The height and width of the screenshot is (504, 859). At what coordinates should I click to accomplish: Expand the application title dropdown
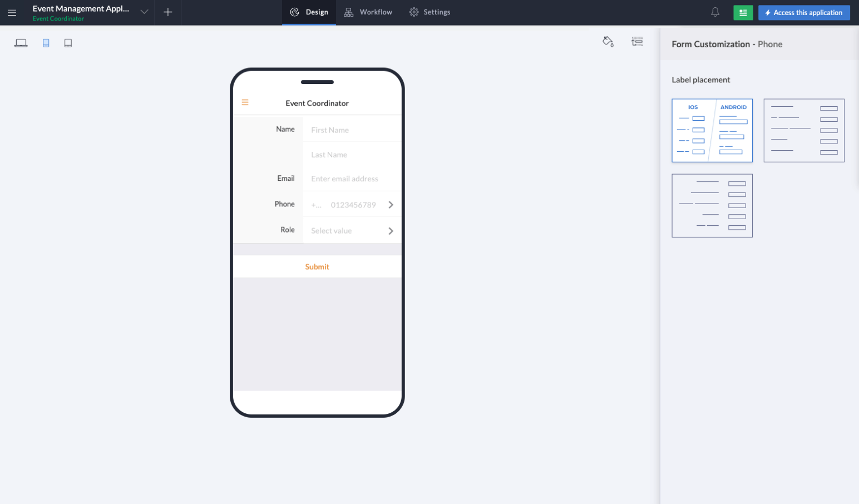coord(144,12)
